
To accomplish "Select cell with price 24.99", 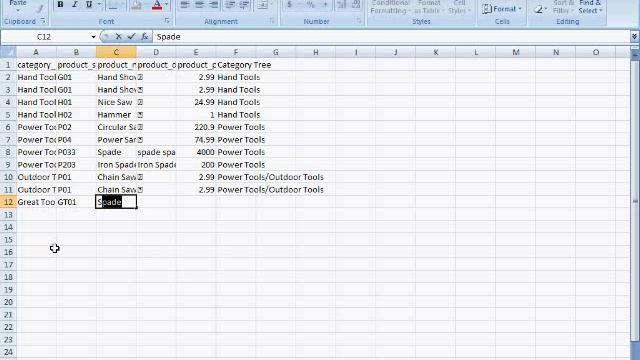I will (x=196, y=102).
